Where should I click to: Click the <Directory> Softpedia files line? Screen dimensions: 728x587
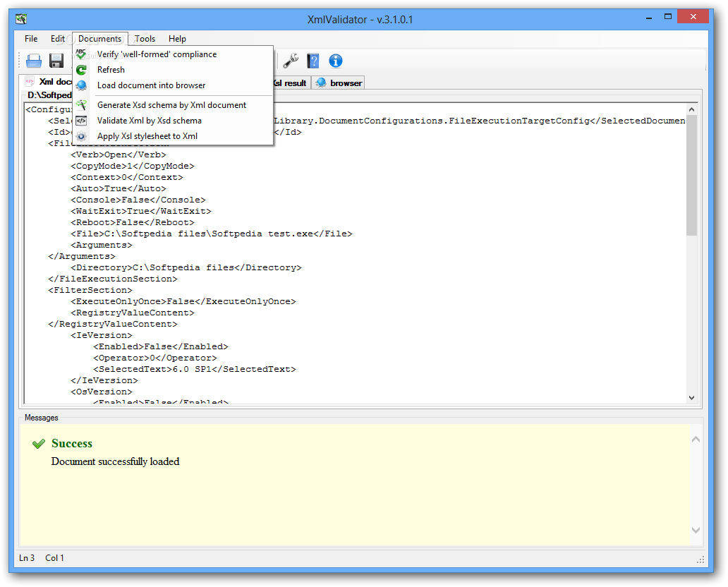point(186,267)
